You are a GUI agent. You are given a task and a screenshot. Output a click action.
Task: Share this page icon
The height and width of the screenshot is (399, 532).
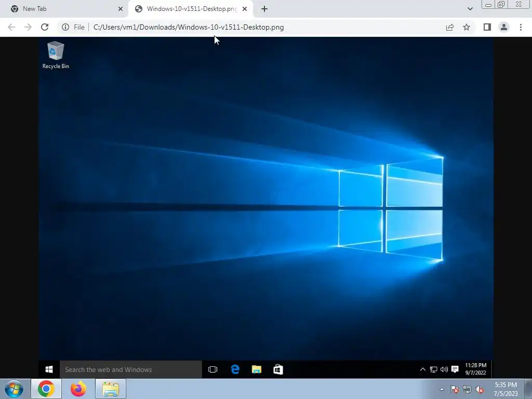click(x=450, y=27)
